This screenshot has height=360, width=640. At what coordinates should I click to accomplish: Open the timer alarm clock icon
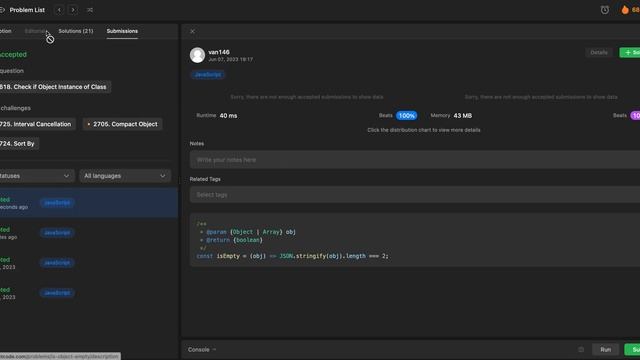[x=604, y=10]
